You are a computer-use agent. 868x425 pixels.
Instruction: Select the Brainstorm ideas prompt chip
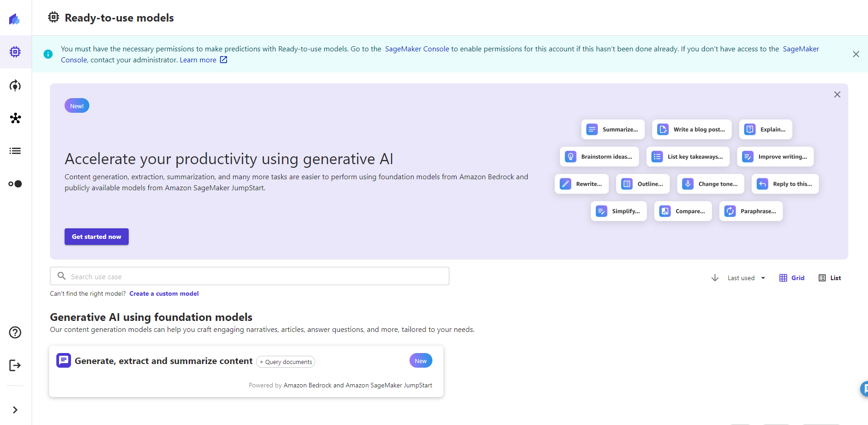pos(599,157)
